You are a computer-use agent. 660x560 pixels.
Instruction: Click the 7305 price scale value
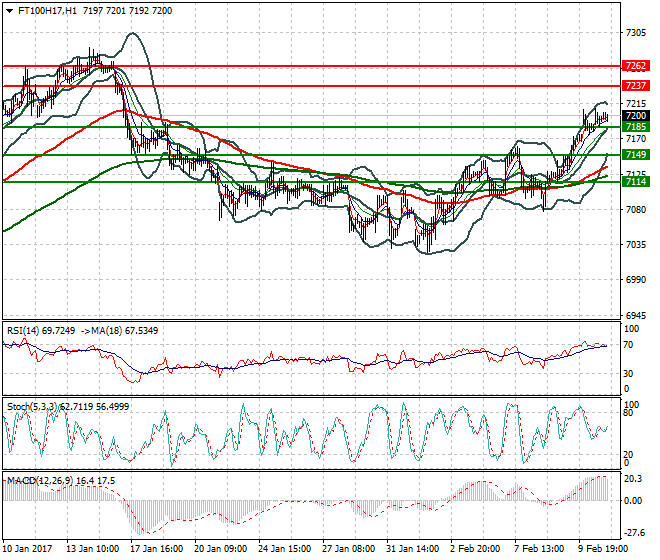click(x=636, y=33)
